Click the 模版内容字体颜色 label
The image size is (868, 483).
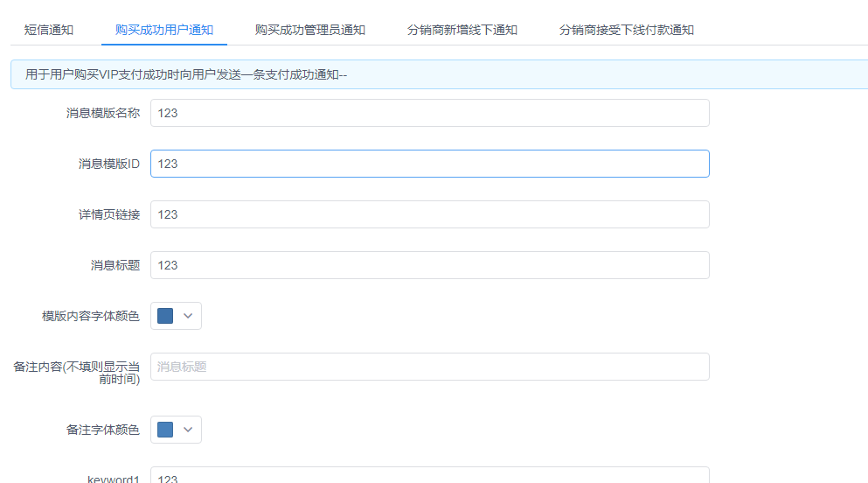[x=91, y=316]
